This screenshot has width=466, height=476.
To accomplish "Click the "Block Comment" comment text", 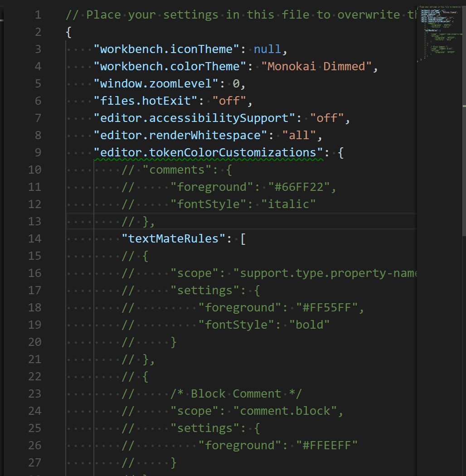I will click(236, 394).
